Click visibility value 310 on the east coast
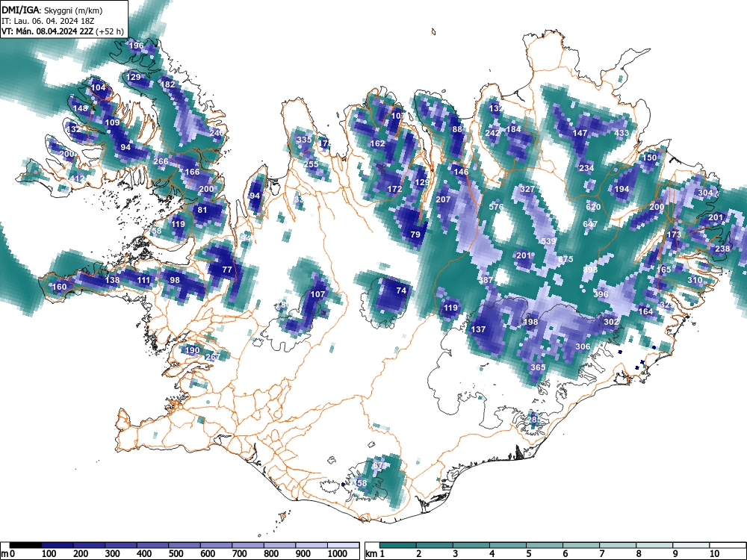Screen dimensions: 747x560 (695, 280)
